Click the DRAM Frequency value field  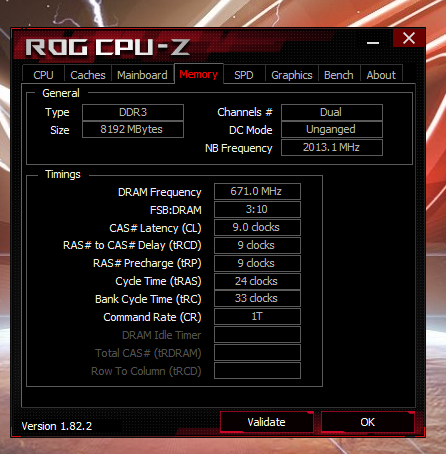coord(257,191)
